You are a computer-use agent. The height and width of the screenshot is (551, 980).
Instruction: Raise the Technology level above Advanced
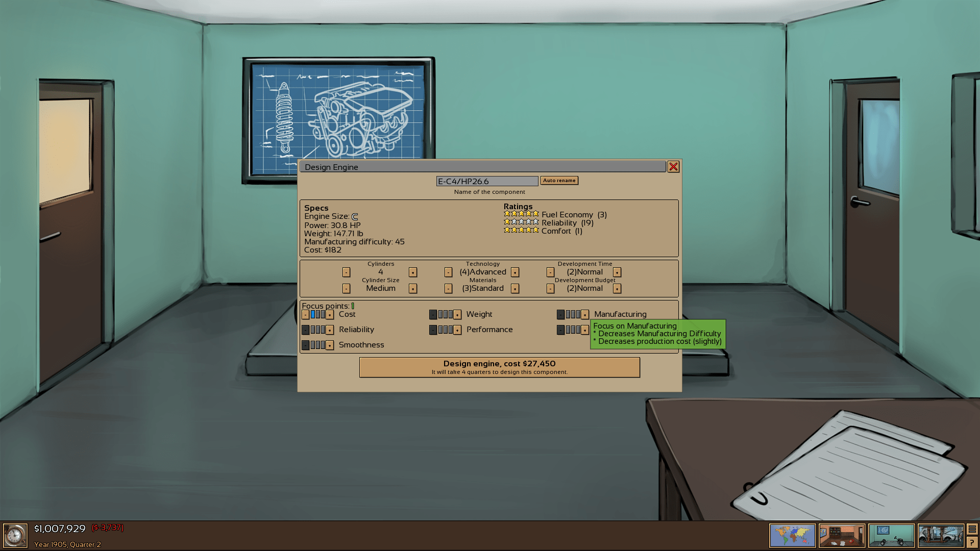[x=515, y=272]
